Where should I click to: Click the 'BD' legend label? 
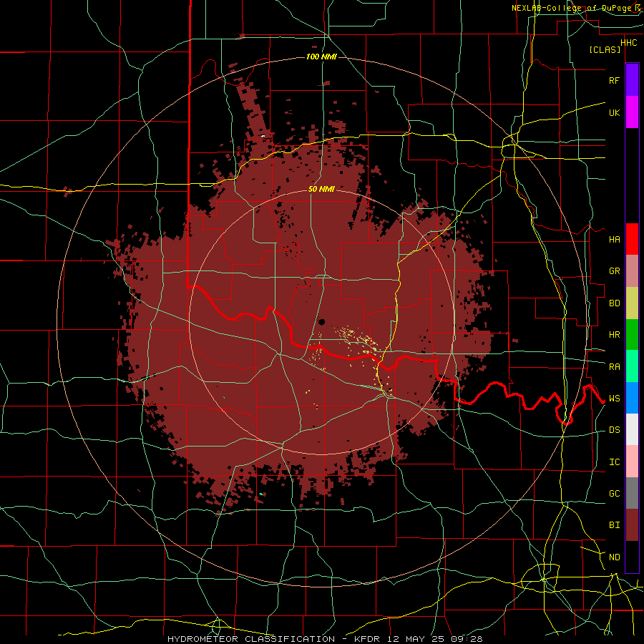click(614, 303)
